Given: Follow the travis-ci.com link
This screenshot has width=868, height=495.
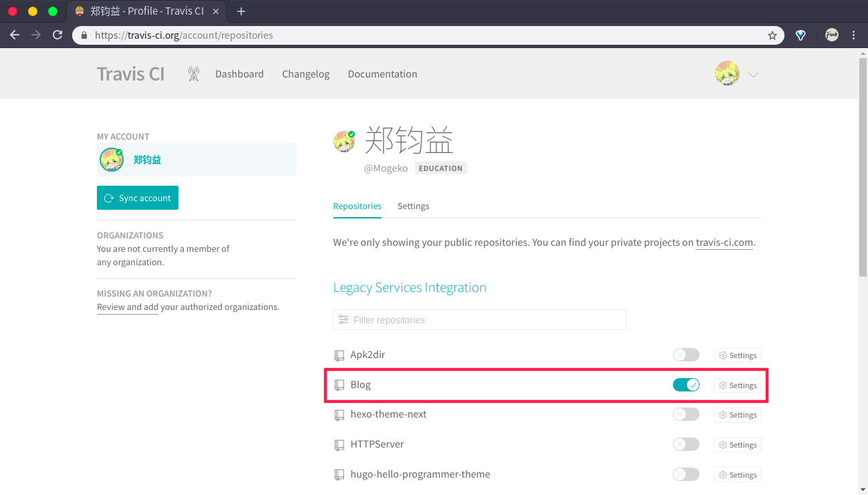Looking at the screenshot, I should (x=724, y=242).
